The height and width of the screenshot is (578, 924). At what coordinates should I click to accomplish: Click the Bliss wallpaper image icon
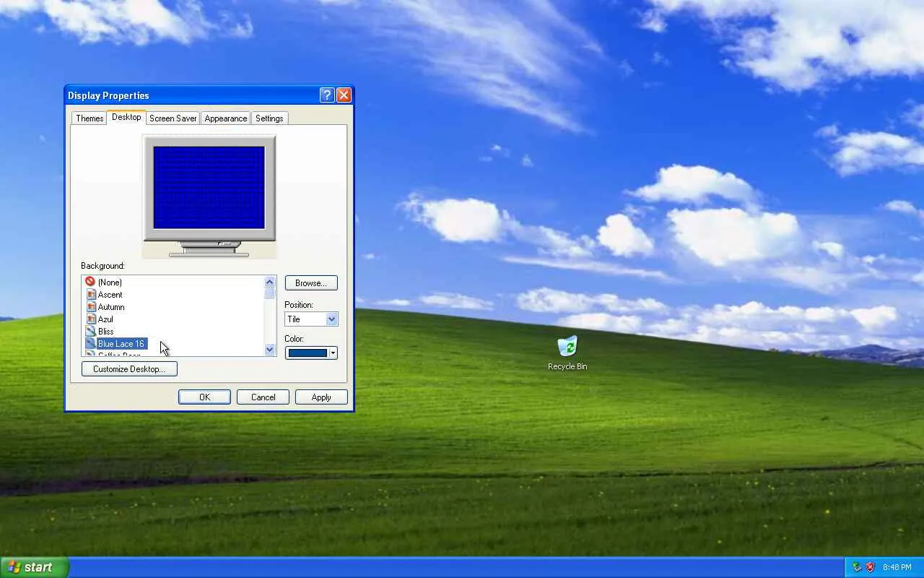[x=91, y=331]
